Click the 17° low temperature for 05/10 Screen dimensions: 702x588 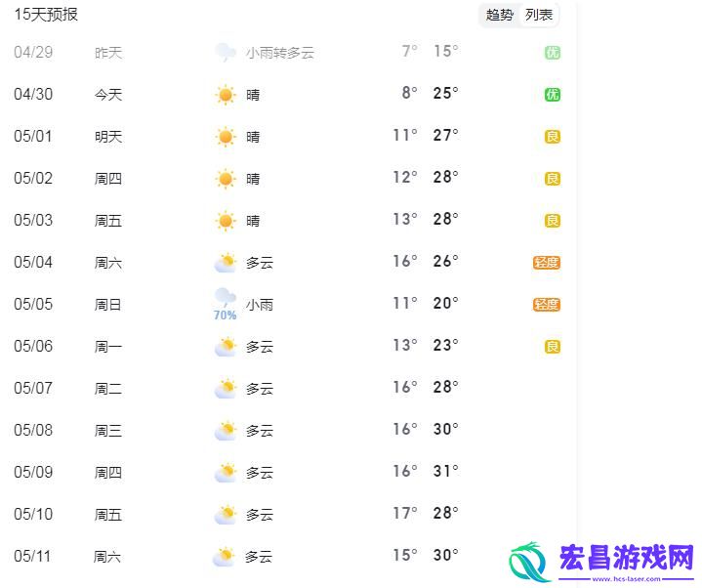pos(405,513)
